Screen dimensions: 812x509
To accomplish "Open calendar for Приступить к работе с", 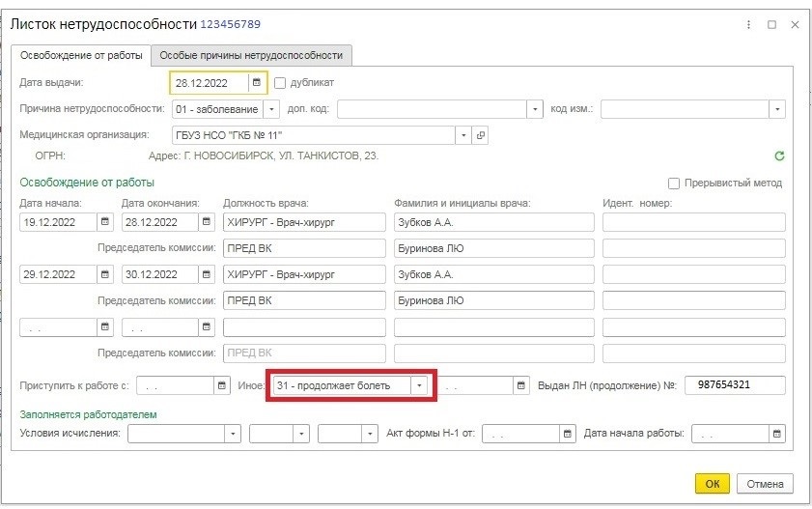I will [x=222, y=385].
